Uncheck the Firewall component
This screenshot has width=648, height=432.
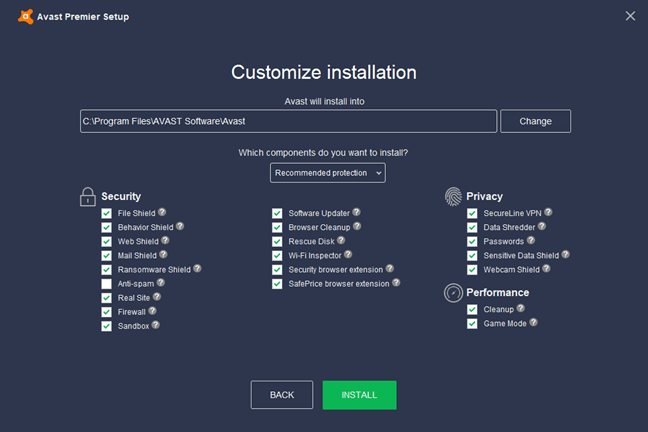(106, 312)
